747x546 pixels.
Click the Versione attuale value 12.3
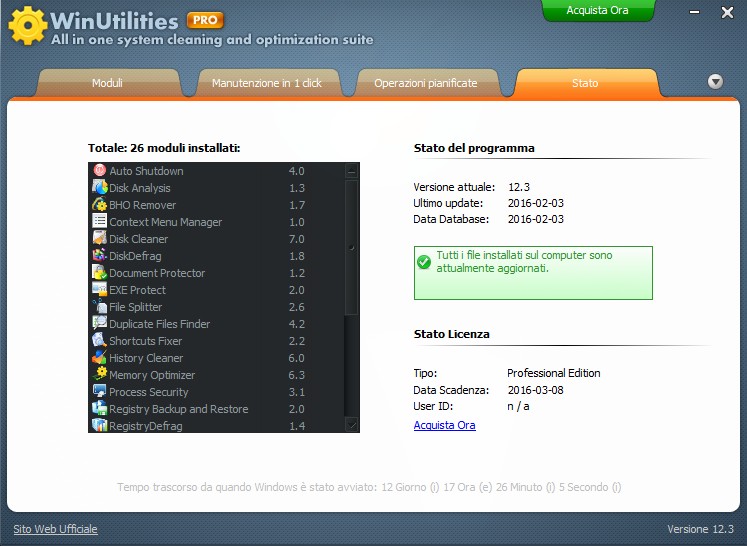[519, 187]
